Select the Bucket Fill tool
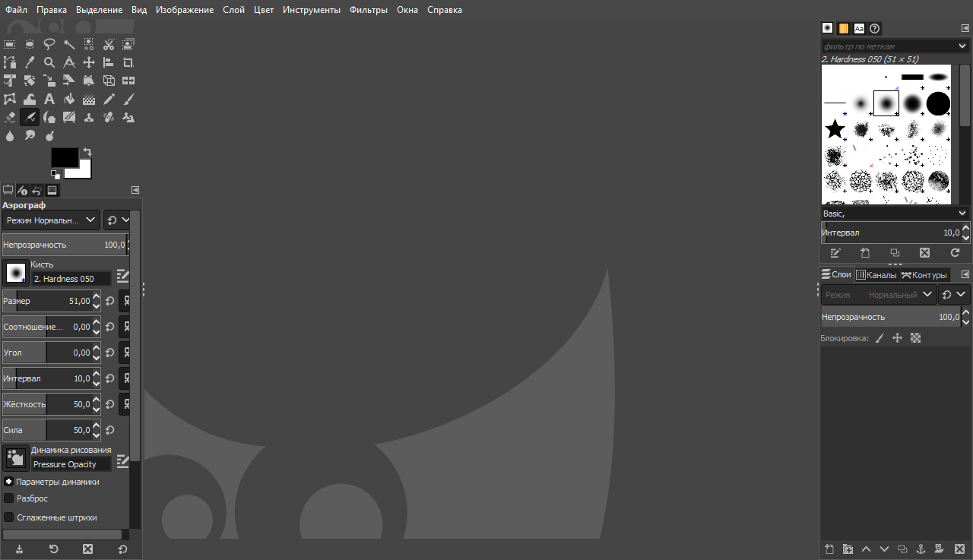This screenshot has height=560, width=973. (69, 99)
